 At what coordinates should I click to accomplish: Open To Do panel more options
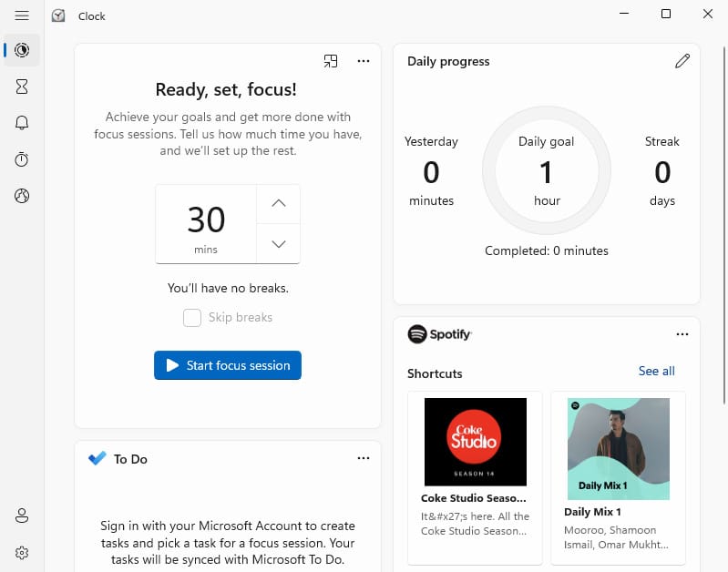pos(364,458)
